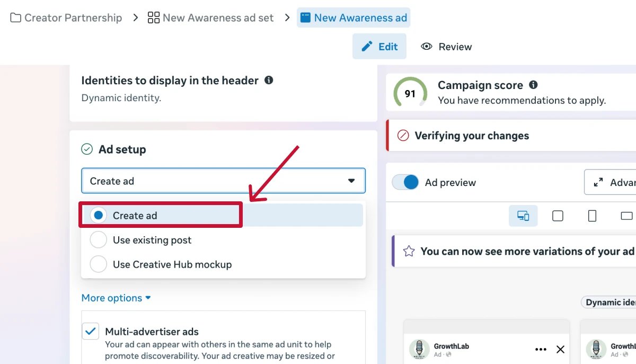Image resolution: width=636 pixels, height=364 pixels.
Task: Click the Dynamic identity label in preview
Action: [609, 302]
